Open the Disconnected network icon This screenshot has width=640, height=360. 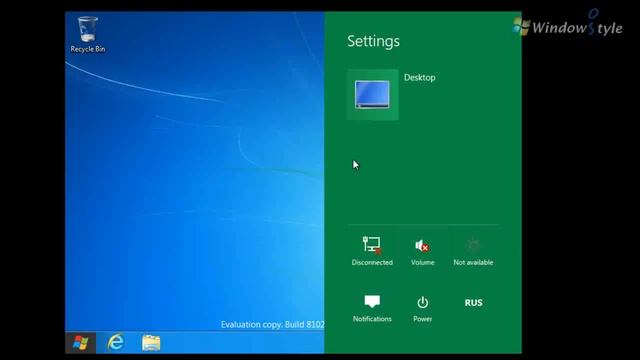tap(372, 251)
